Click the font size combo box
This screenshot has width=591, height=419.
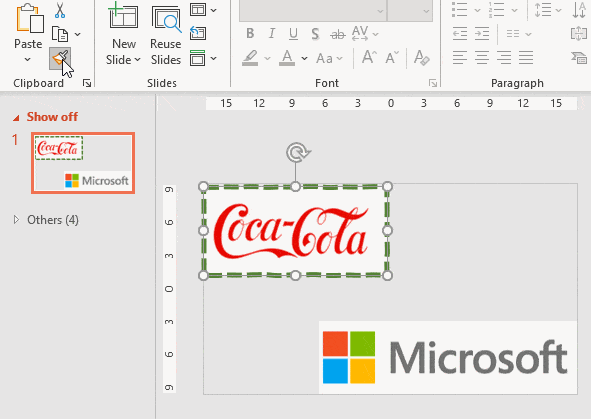(x=410, y=11)
